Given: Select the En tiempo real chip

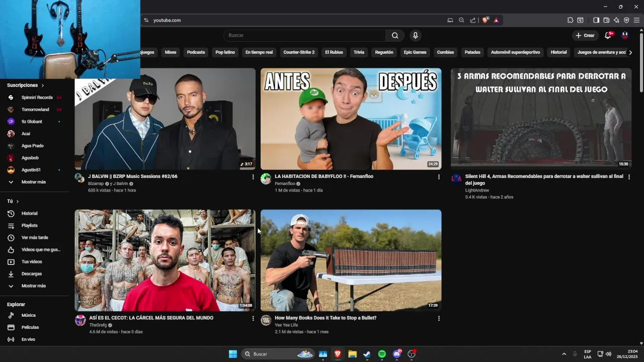Looking at the screenshot, I should 259,52.
